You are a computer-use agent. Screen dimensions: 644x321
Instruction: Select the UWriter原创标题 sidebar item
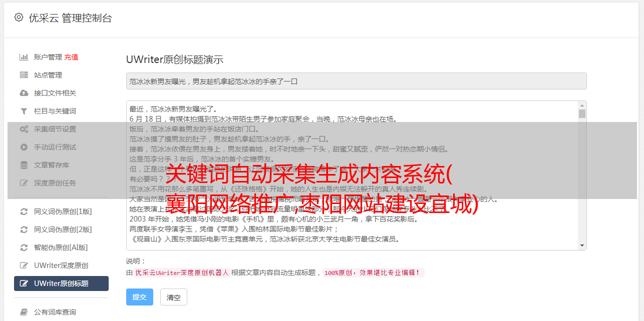click(x=61, y=283)
